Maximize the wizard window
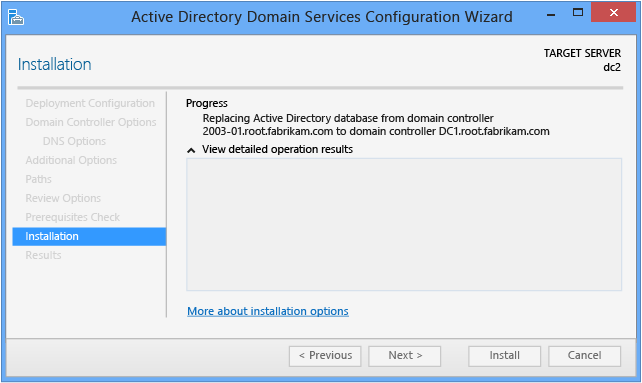642x383 pixels. (x=578, y=13)
